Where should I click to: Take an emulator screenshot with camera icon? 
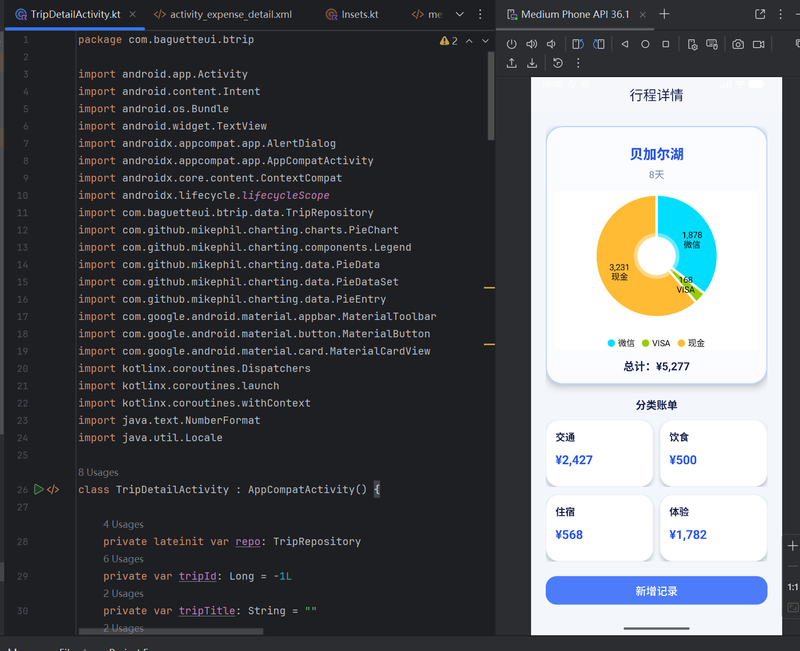tap(738, 45)
